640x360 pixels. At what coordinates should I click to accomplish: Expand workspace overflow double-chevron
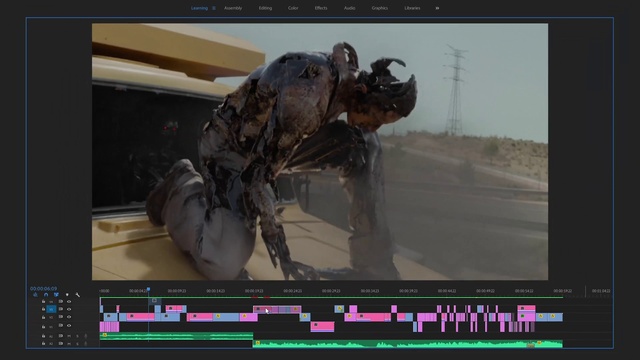tap(437, 8)
